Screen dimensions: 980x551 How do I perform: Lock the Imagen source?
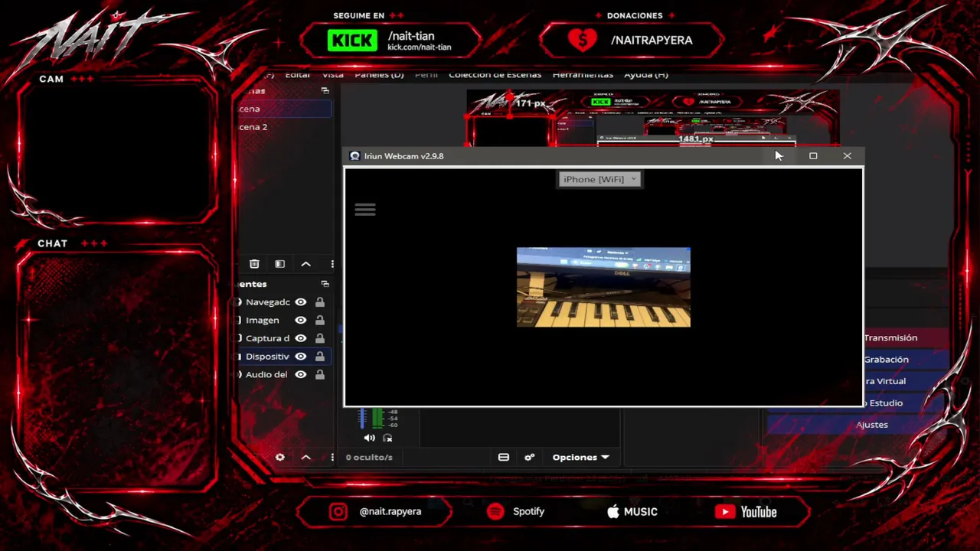[320, 320]
